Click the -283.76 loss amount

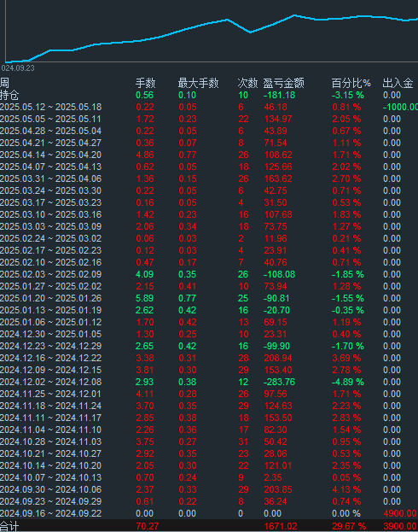coord(279,382)
